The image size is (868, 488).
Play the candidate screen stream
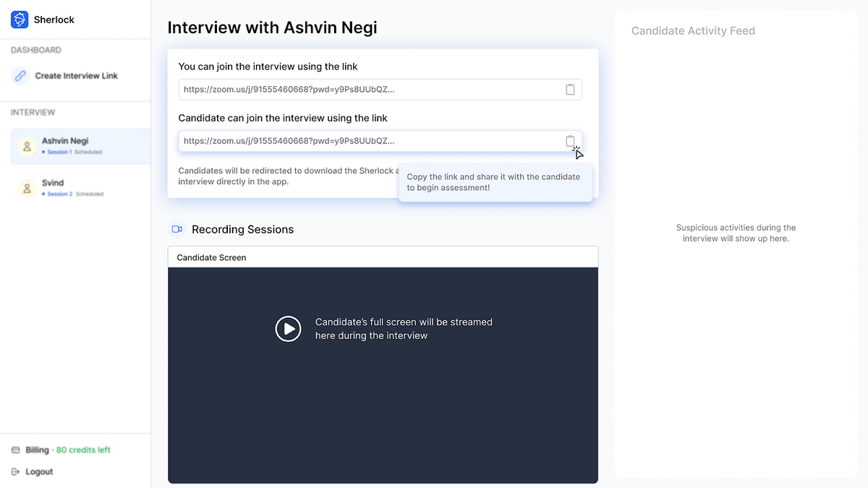point(288,329)
